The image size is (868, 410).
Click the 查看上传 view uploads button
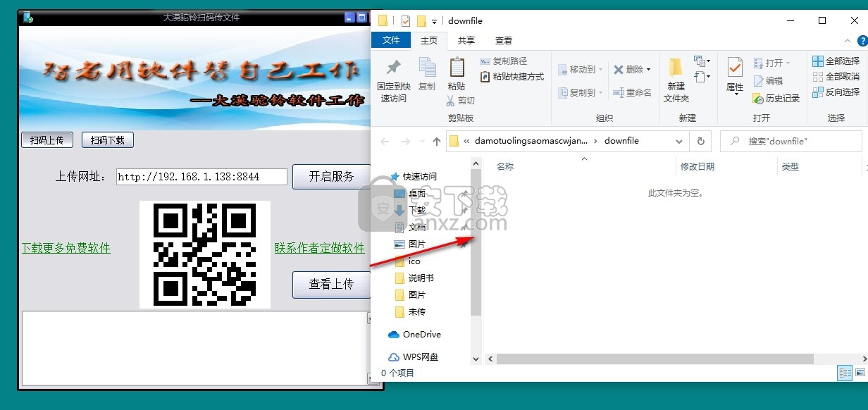point(331,284)
